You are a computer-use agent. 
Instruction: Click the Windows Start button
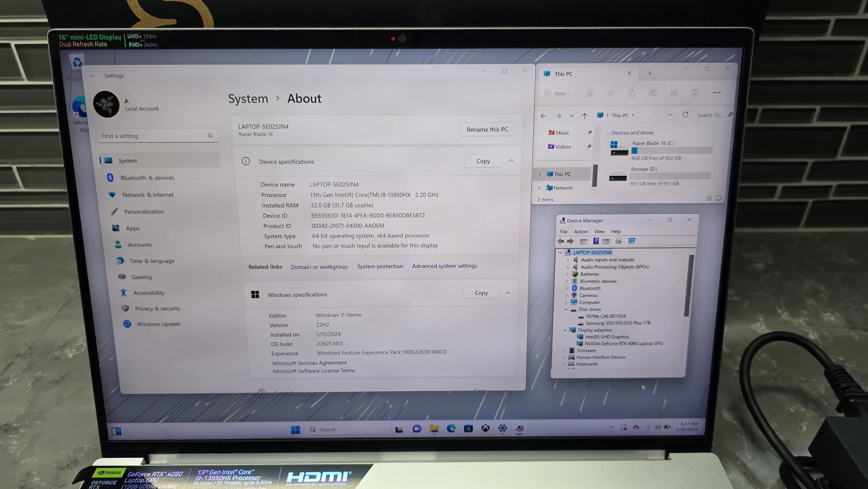[x=296, y=430]
